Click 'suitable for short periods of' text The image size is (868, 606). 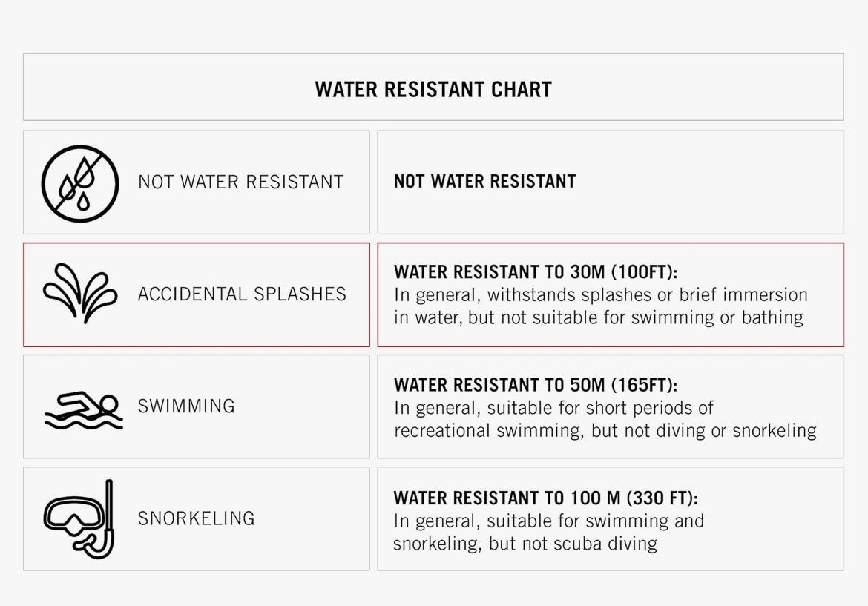click(x=600, y=408)
